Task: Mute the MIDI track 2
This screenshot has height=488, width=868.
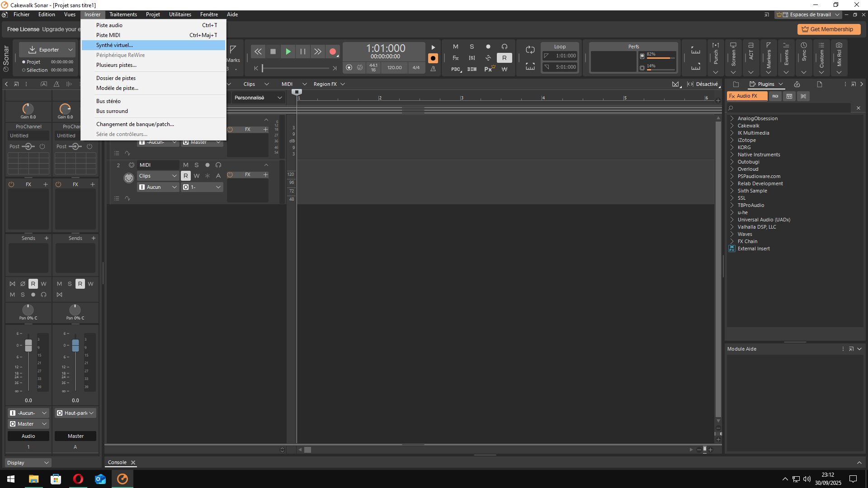Action: coord(186,165)
